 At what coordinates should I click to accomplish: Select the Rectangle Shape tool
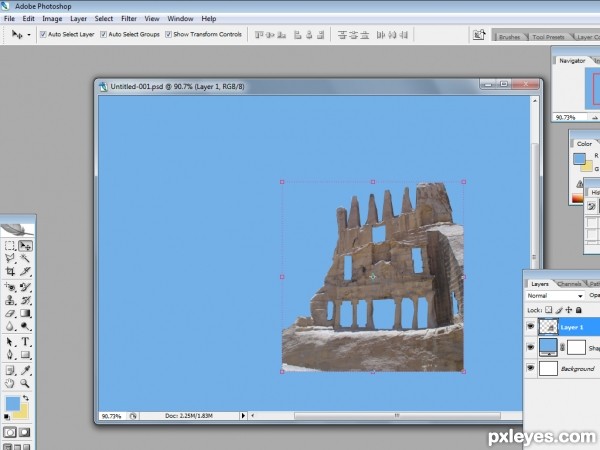[x=25, y=355]
